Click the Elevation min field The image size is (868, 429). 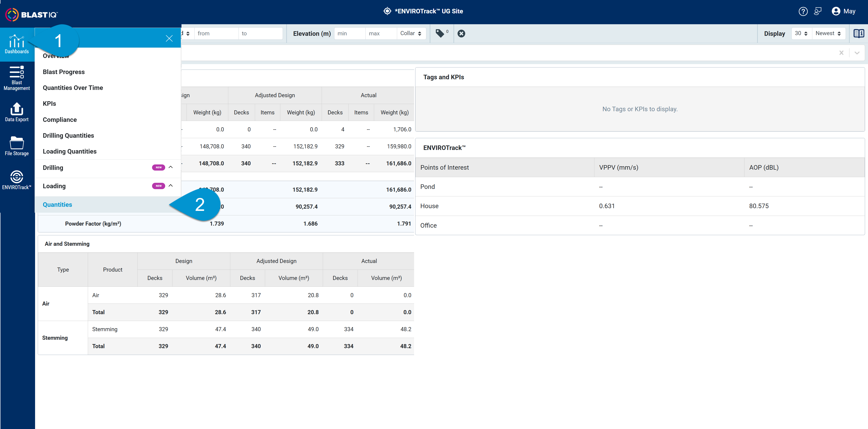click(350, 33)
